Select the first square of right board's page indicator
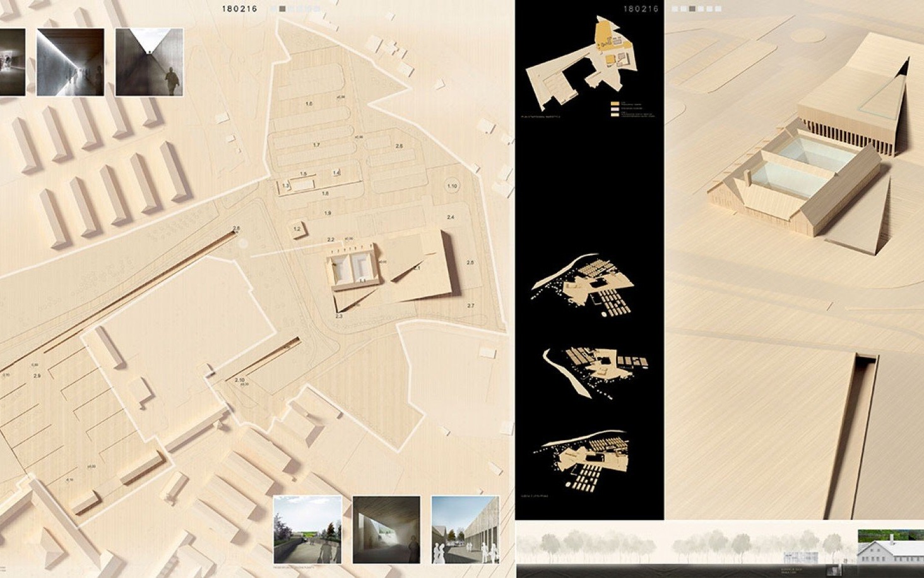Viewport: 924px width, 578px height. tap(675, 9)
